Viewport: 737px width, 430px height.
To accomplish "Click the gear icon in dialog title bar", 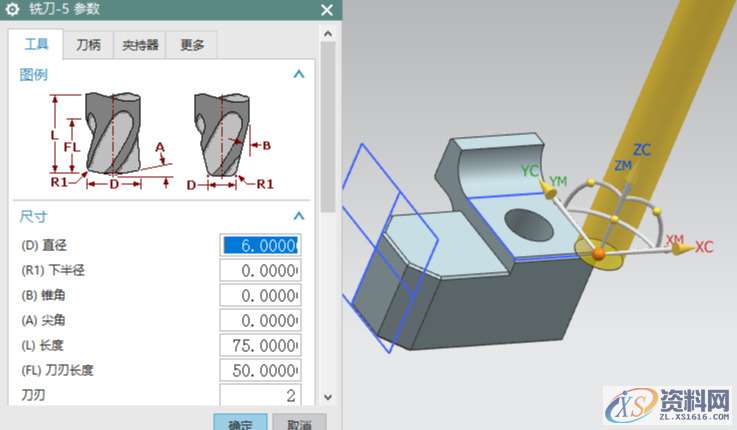I will pos(12,10).
